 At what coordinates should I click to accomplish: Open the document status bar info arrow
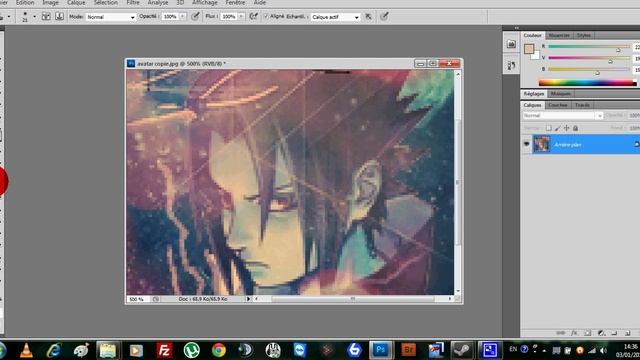(248, 299)
